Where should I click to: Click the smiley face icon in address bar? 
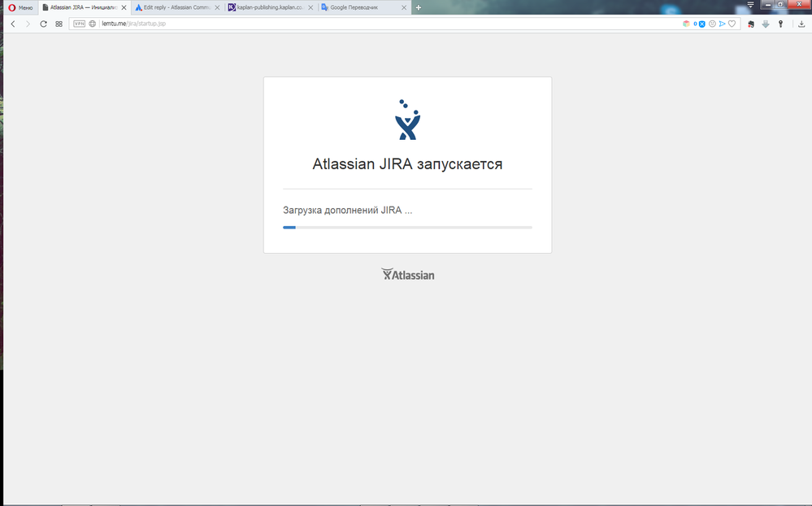coord(712,24)
